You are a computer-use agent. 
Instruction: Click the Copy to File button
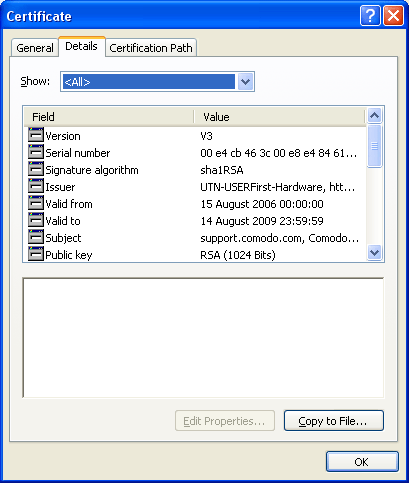pyautogui.click(x=334, y=421)
